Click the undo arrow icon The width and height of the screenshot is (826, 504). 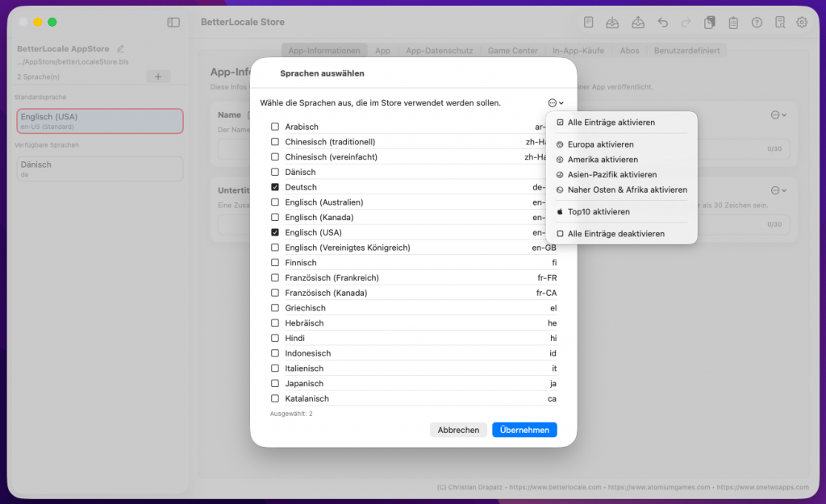pyautogui.click(x=662, y=23)
